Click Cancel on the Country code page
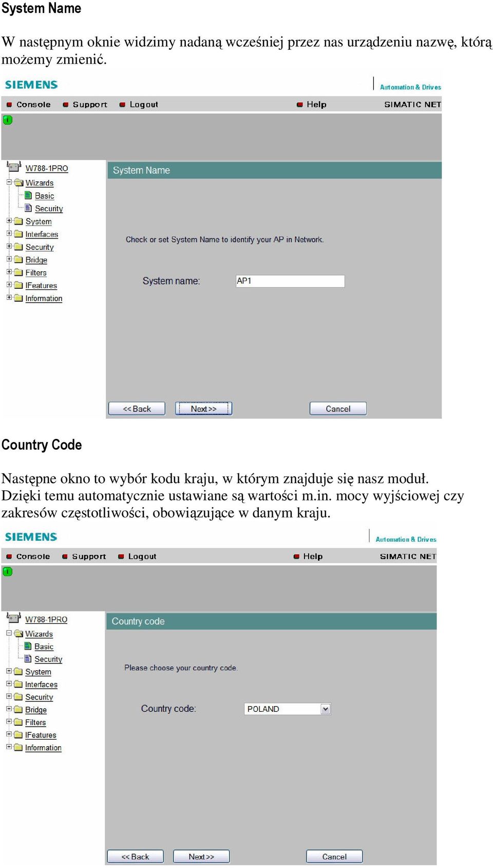The height and width of the screenshot is (868, 493). (x=334, y=857)
